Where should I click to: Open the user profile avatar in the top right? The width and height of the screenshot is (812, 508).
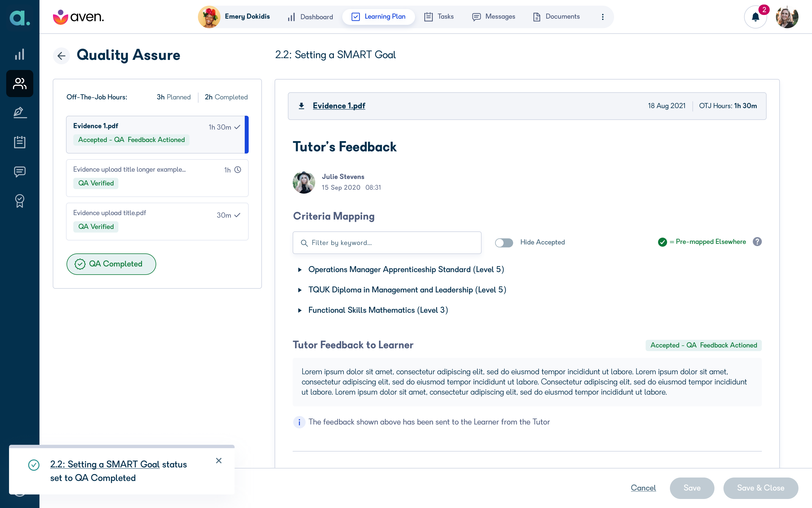coord(787,17)
